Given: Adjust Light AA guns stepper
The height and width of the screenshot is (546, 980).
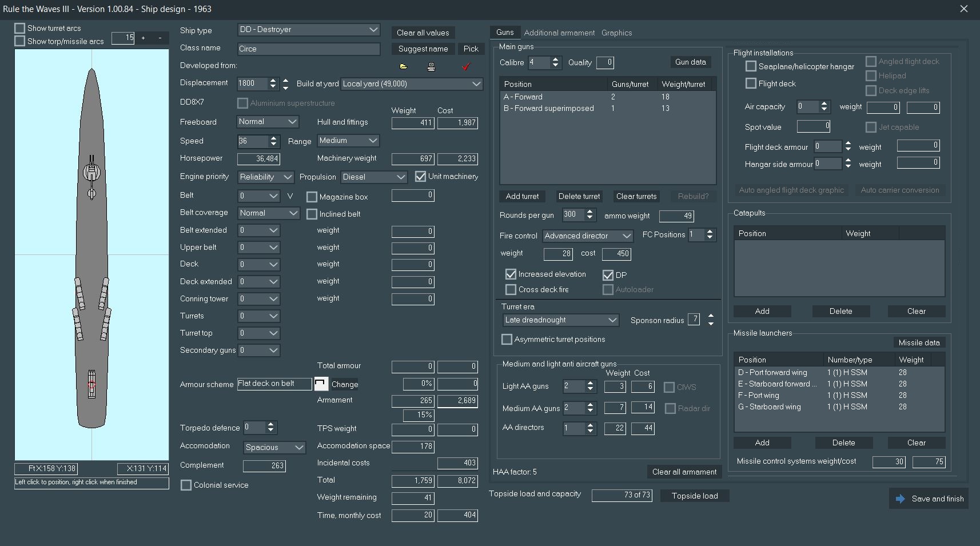Looking at the screenshot, I should click(590, 386).
